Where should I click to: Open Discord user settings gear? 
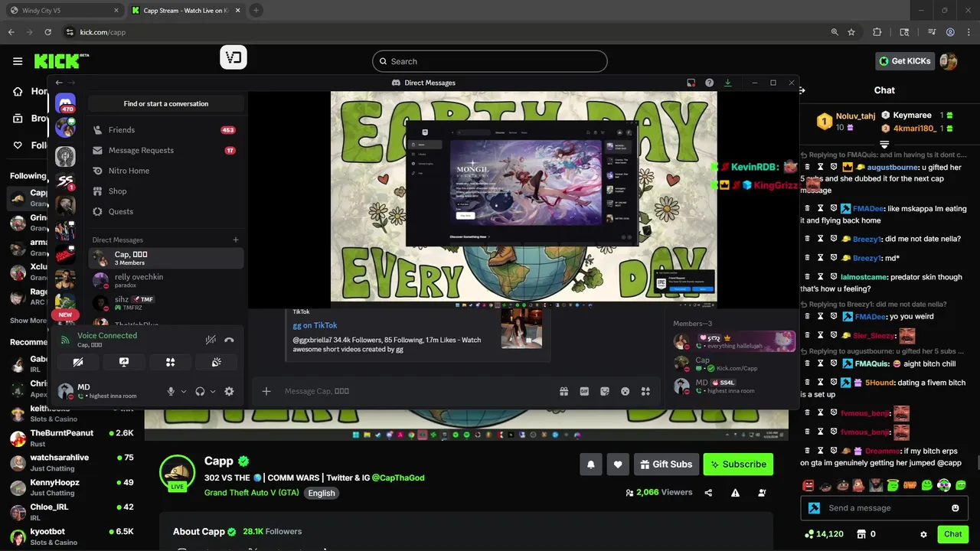(x=229, y=391)
